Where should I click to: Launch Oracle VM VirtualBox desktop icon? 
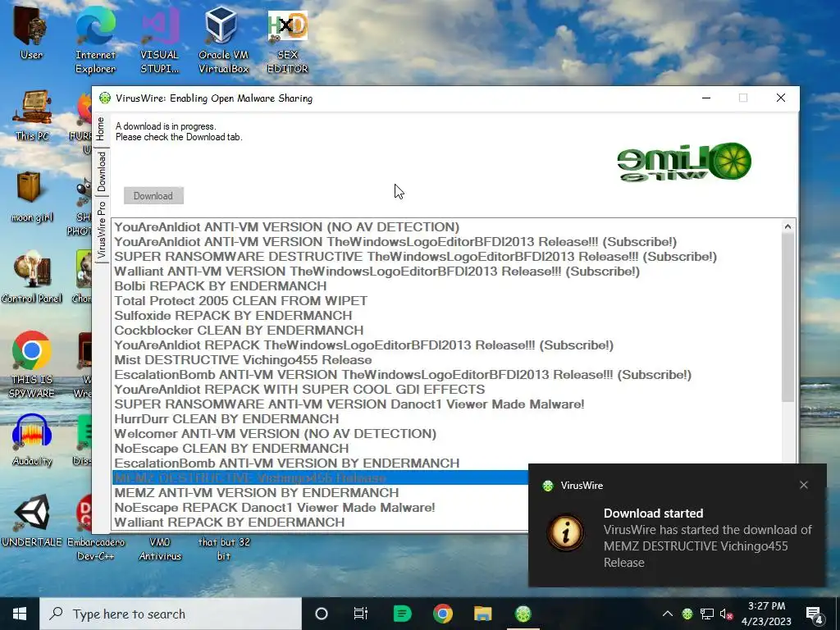pyautogui.click(x=223, y=39)
